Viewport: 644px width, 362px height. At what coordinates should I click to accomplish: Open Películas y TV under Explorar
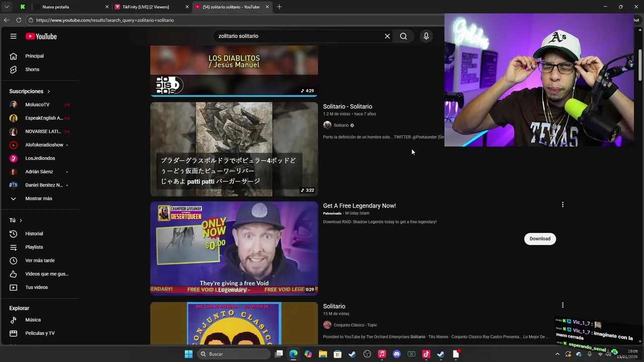click(39, 333)
